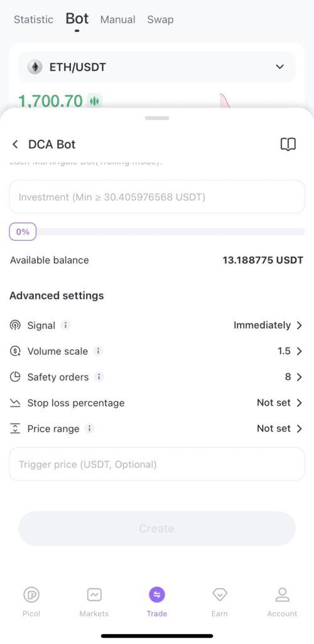Open the Signal Immediately setting
Image resolution: width=314 pixels, height=644 pixels.
click(268, 325)
